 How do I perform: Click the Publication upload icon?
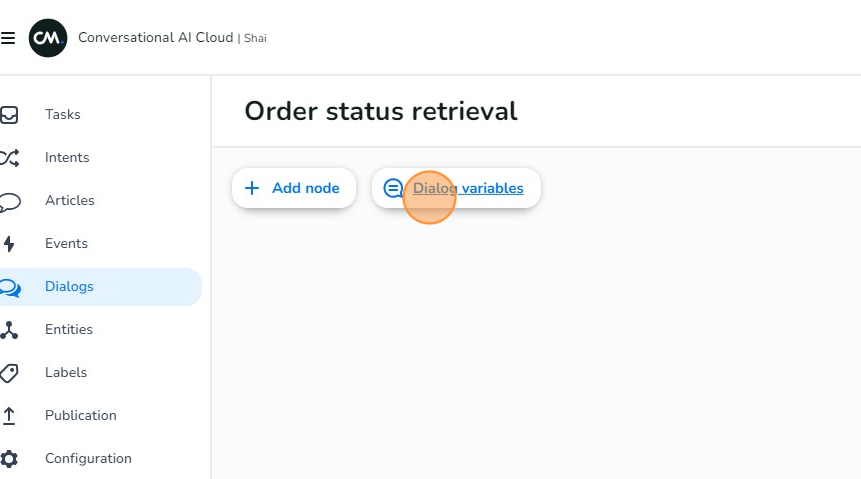pyautogui.click(x=9, y=416)
